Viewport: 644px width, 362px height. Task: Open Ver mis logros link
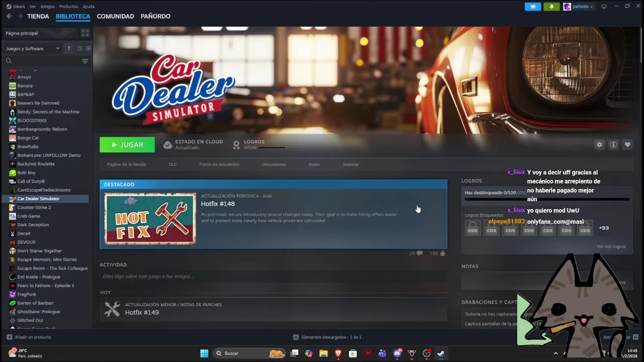pyautogui.click(x=611, y=246)
